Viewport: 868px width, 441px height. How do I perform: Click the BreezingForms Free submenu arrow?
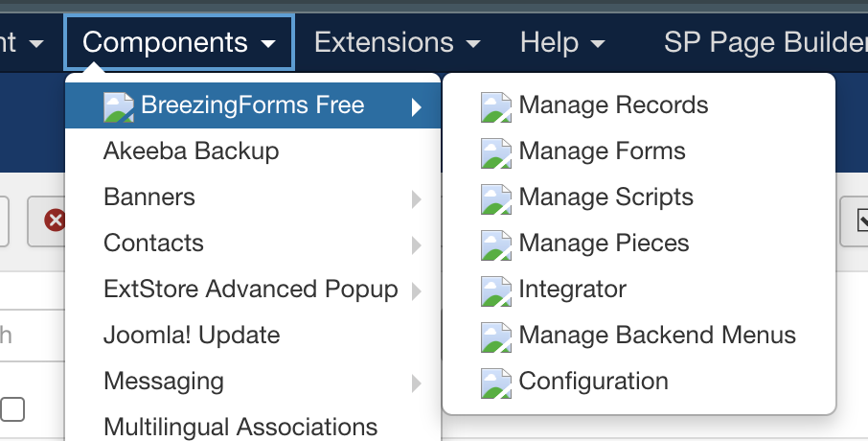(x=417, y=107)
